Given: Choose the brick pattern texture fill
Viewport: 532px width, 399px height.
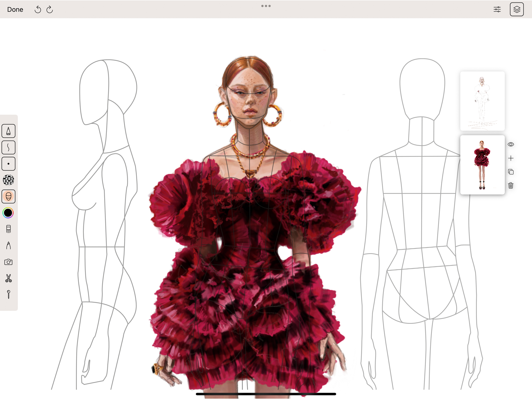Looking at the screenshot, I should (x=8, y=180).
